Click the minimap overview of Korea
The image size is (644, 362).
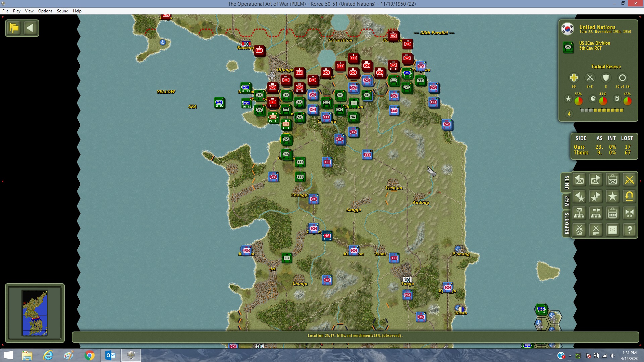pyautogui.click(x=35, y=313)
